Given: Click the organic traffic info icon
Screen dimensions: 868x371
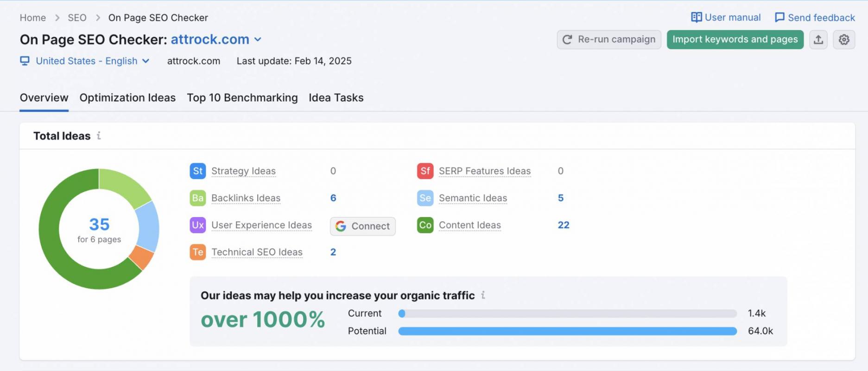Looking at the screenshot, I should [483, 295].
